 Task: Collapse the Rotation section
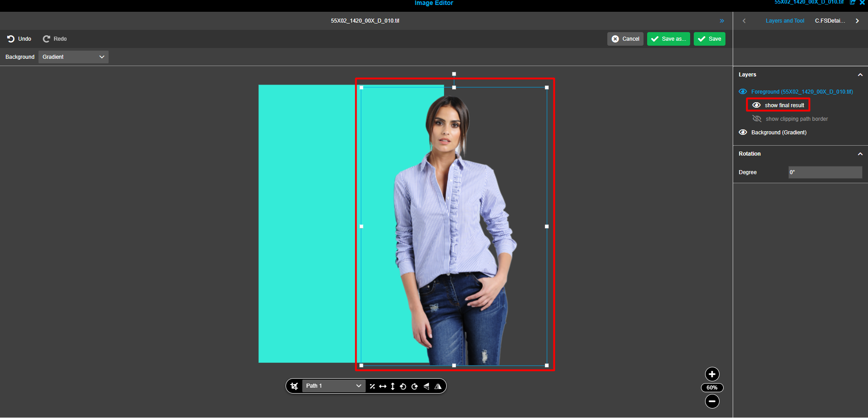(860, 154)
